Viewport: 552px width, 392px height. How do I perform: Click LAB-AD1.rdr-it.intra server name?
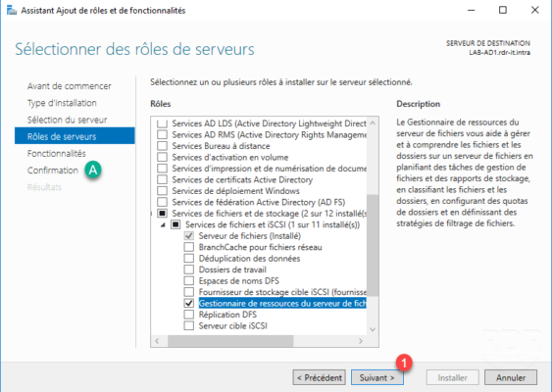coord(499,53)
